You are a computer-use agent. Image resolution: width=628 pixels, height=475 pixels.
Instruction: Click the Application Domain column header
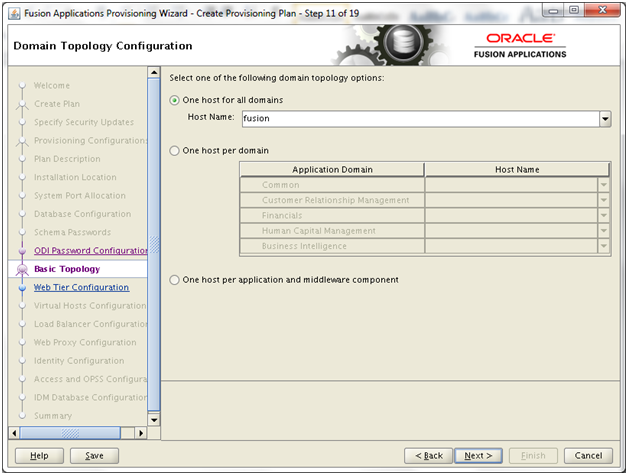(332, 170)
